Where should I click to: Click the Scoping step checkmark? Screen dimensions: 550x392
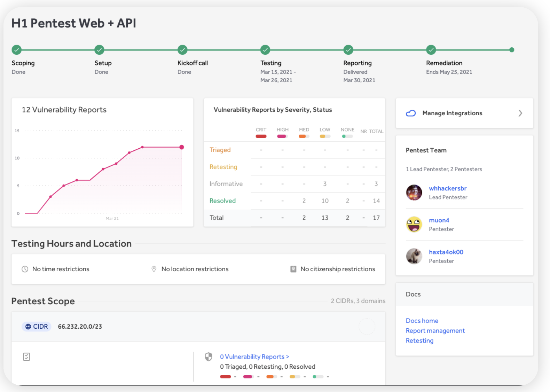coord(16,50)
